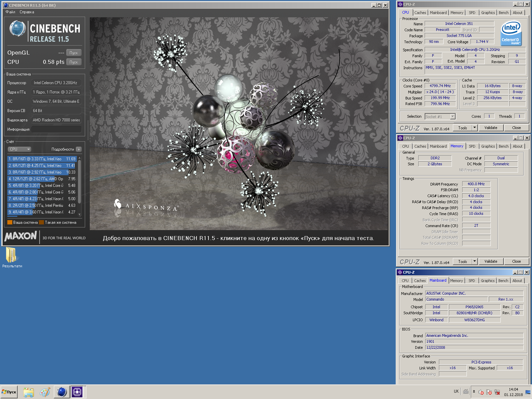Click the bottom CPU-Z title bar icon

click(400, 272)
